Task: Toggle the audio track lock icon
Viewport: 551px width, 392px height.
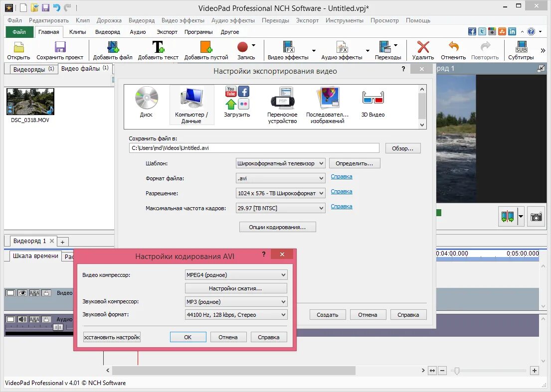Action: click(46, 319)
